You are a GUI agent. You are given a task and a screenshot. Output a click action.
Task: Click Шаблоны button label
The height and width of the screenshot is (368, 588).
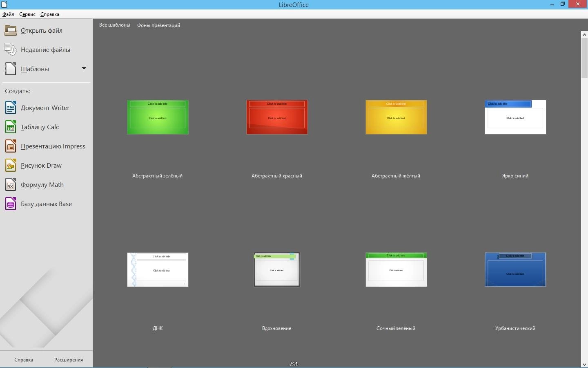click(x=35, y=69)
